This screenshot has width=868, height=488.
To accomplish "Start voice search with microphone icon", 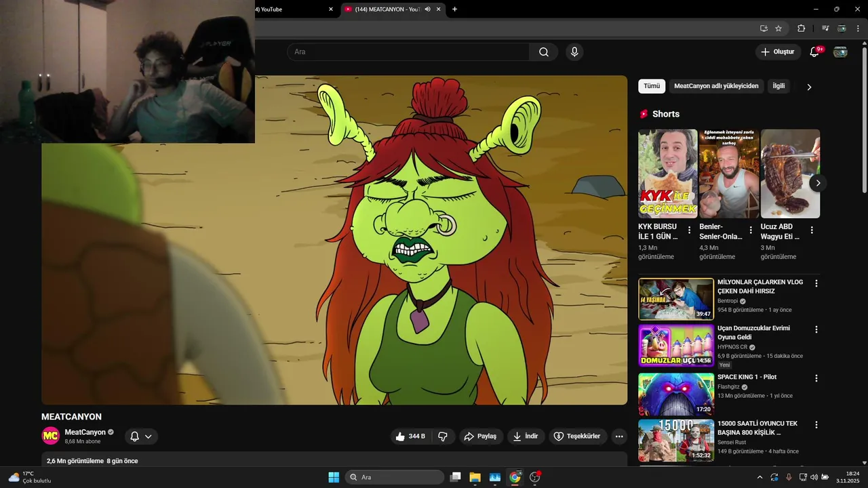I will [574, 52].
